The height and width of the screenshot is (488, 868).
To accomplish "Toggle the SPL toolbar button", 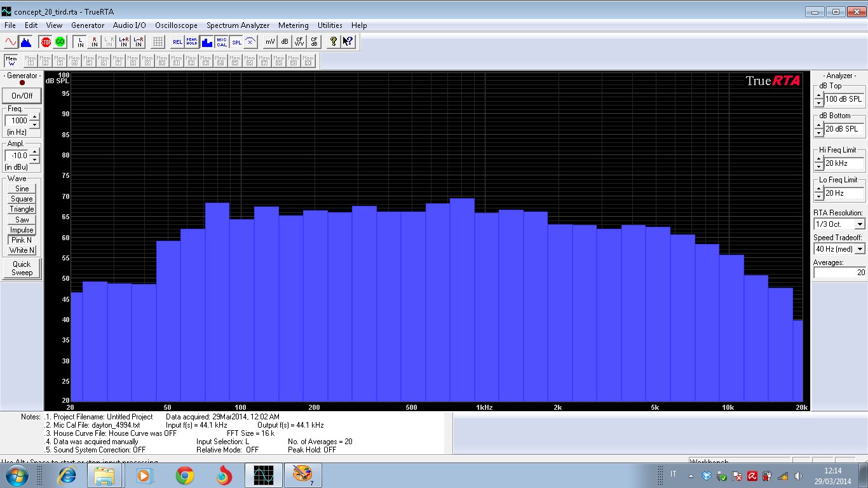I will (x=236, y=42).
